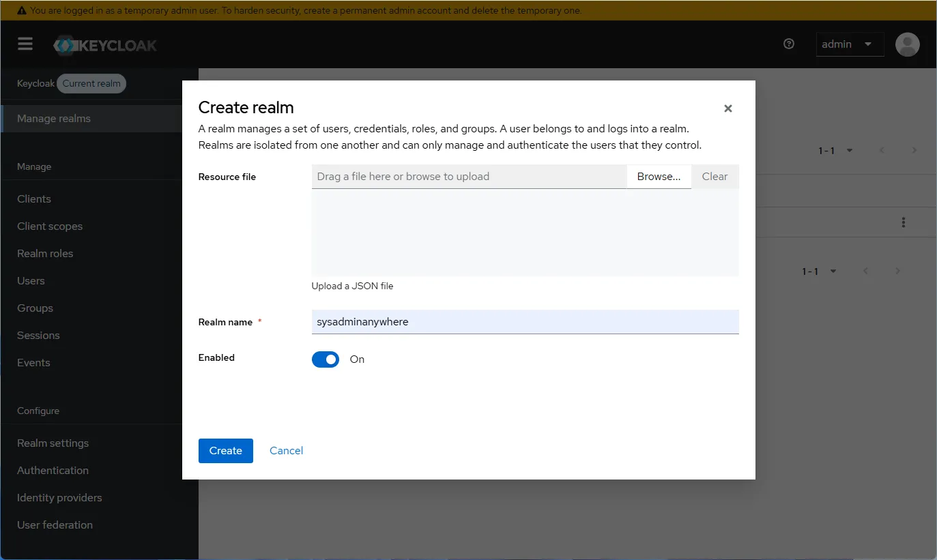Browse for a resource file to upload
Image resolution: width=937 pixels, height=560 pixels.
coord(658,176)
